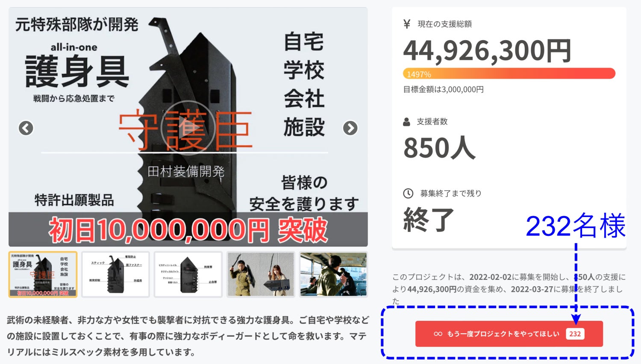Select the first highlighted thumbnail image
The width and height of the screenshot is (641, 364).
43,274
